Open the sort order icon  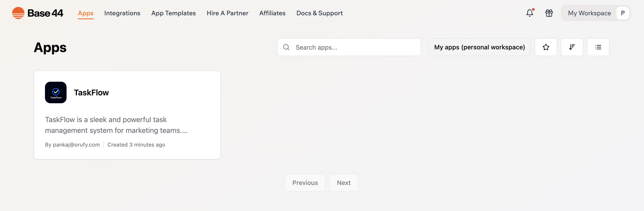[x=572, y=47]
